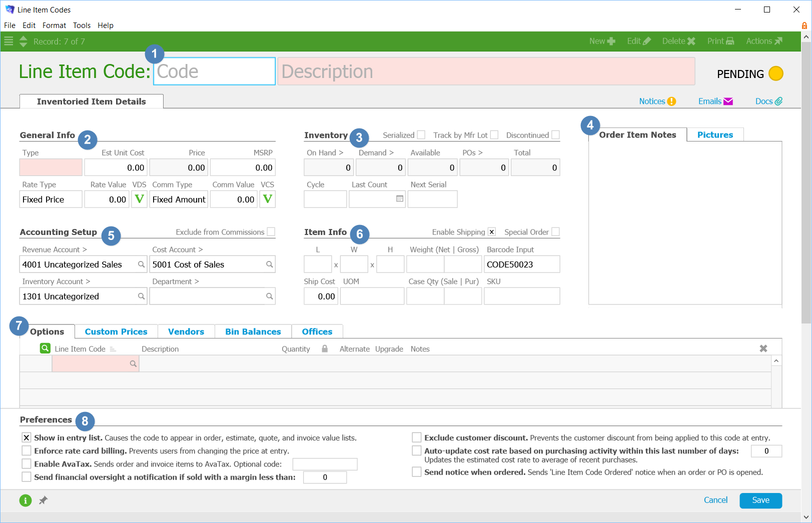This screenshot has width=812, height=523.
Task: Switch to the Custom Prices tab
Action: coord(116,331)
